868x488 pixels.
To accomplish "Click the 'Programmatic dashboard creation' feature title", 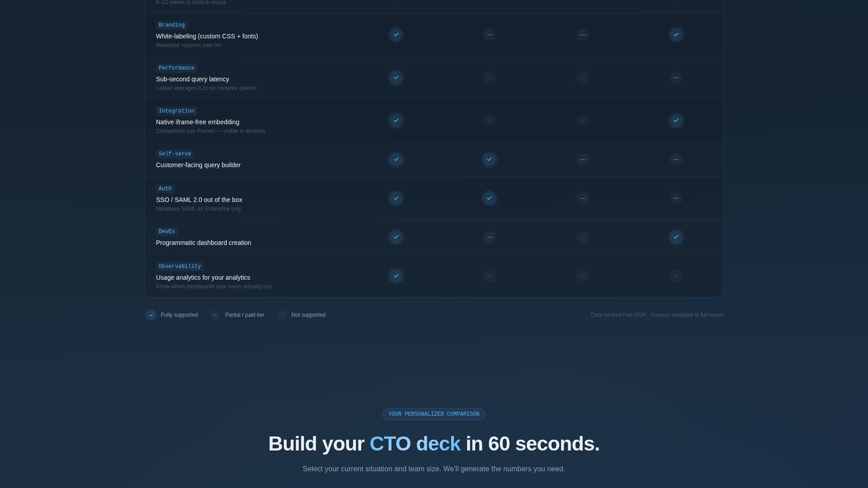I will [x=203, y=243].
